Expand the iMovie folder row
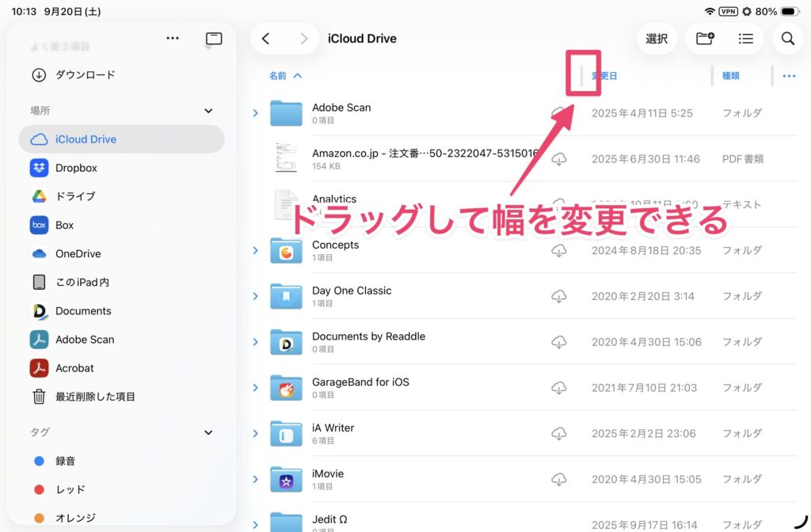The height and width of the screenshot is (532, 811). tap(256, 479)
